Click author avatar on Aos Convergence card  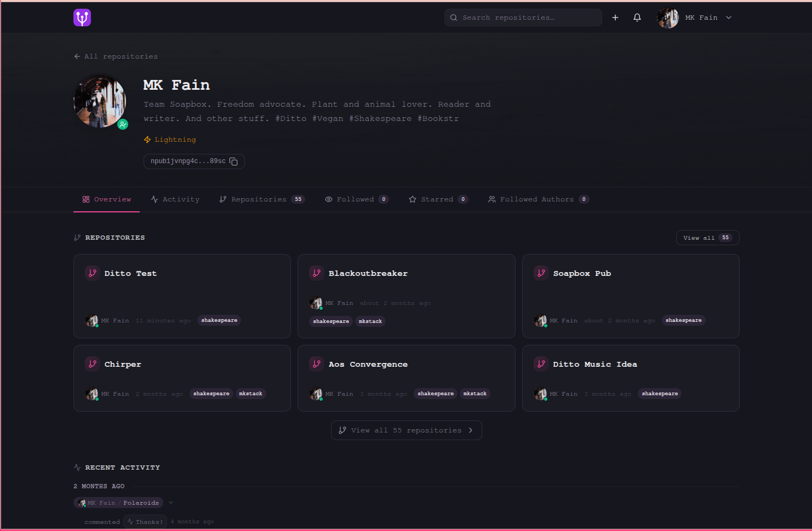click(x=316, y=394)
